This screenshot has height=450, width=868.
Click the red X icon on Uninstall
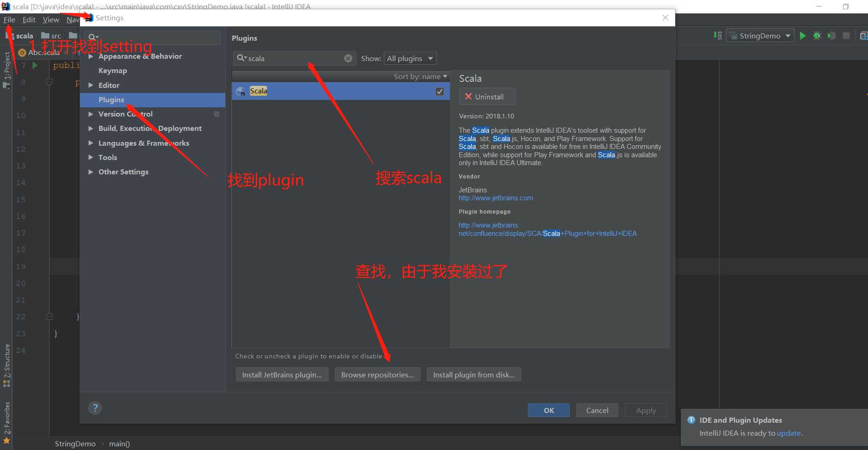(468, 97)
